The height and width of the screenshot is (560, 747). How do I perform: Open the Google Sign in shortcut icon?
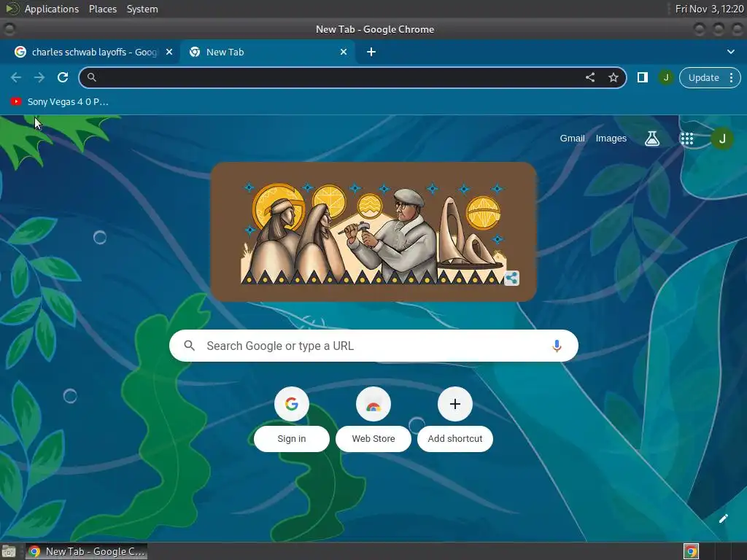click(x=292, y=404)
